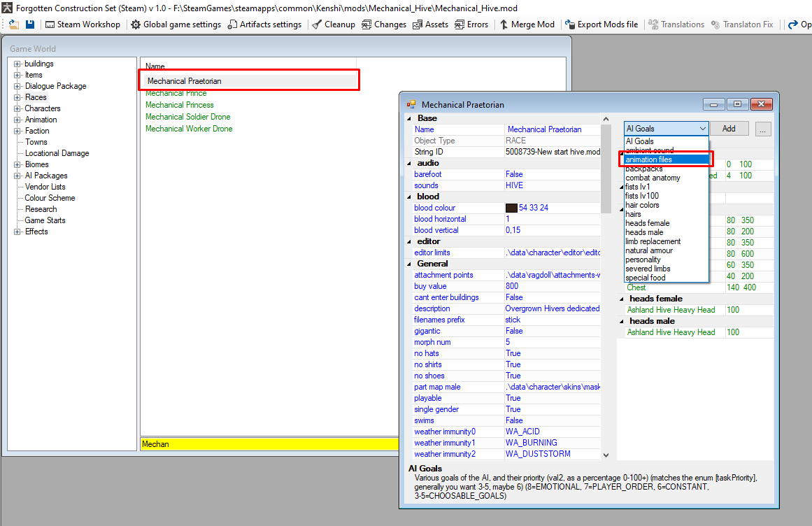
Task: Select Mechanical Soldier Drone in list
Action: pyautogui.click(x=187, y=117)
